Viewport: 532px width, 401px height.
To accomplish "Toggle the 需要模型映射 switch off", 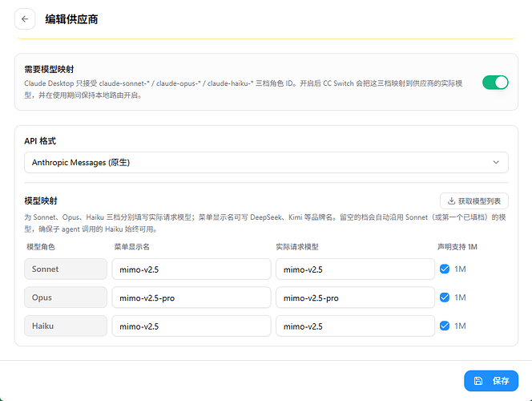I will coord(495,83).
